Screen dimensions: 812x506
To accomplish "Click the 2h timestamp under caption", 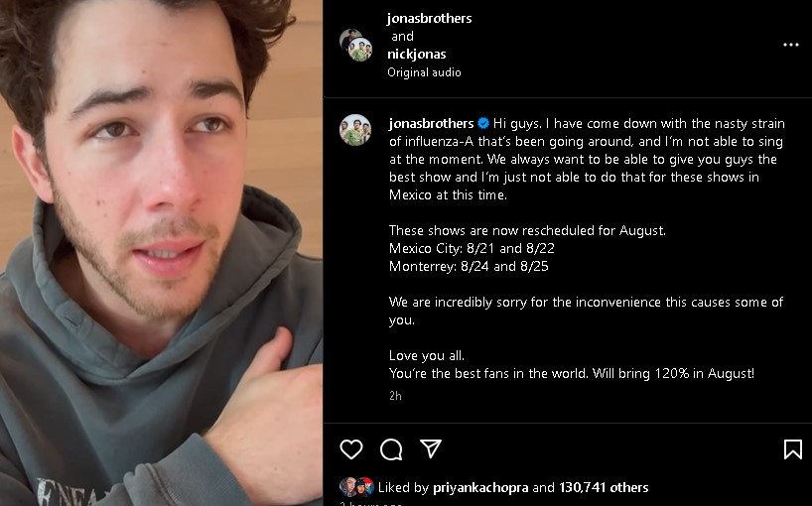I will click(x=395, y=396).
